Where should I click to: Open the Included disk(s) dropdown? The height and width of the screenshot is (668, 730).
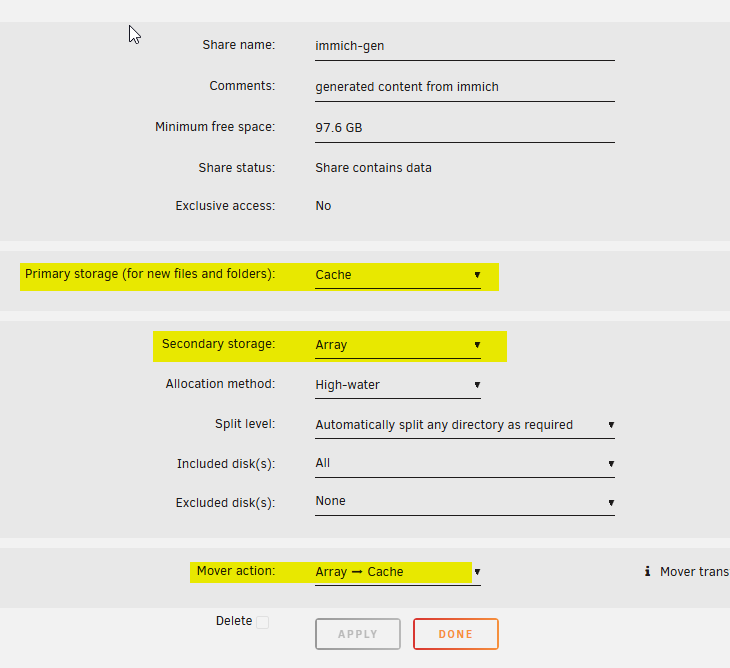tap(464, 464)
